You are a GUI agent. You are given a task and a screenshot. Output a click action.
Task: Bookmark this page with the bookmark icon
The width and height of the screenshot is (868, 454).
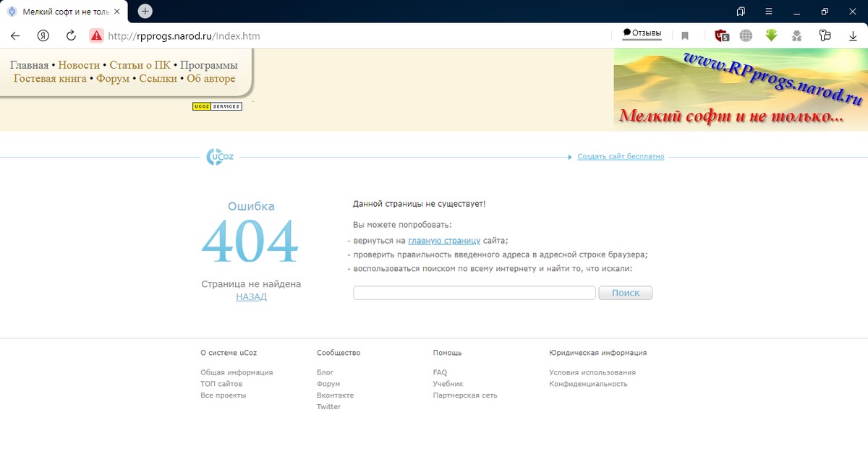[685, 35]
